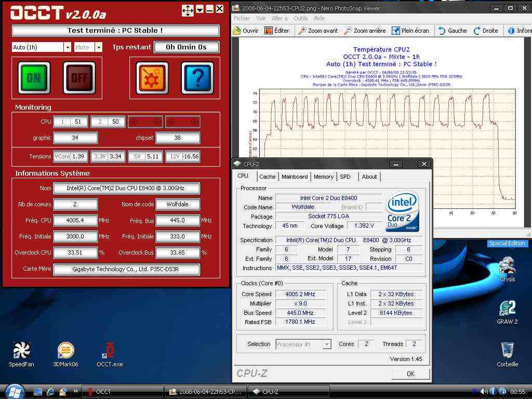
Task: Click the Intel Core 2 Duo logo
Action: click(x=403, y=212)
